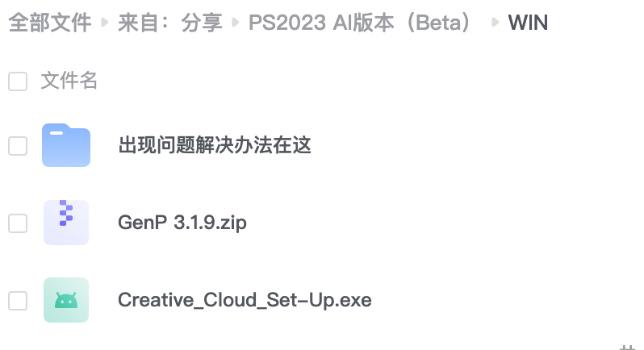This screenshot has height=350, width=644.
Task: Open the 出现问题解决办法在这 folder name
Action: pos(215,146)
